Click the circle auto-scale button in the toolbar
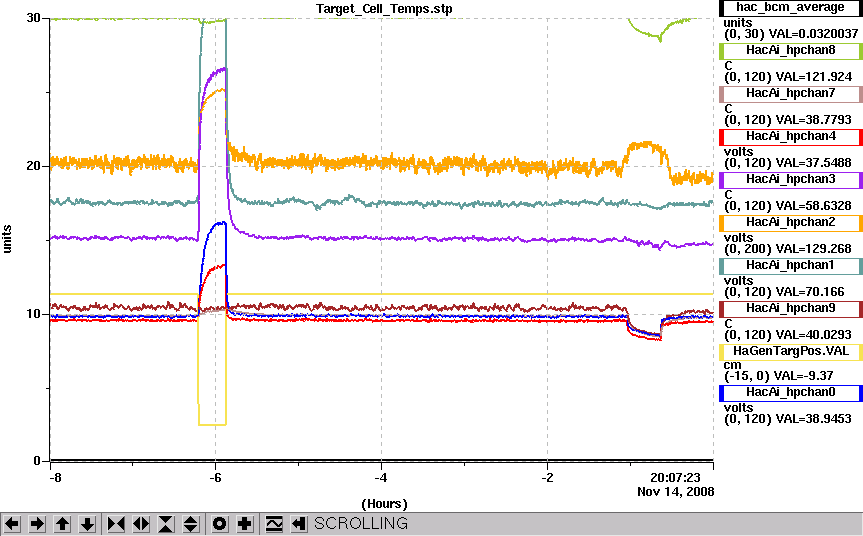The image size is (863, 536). coord(220,523)
